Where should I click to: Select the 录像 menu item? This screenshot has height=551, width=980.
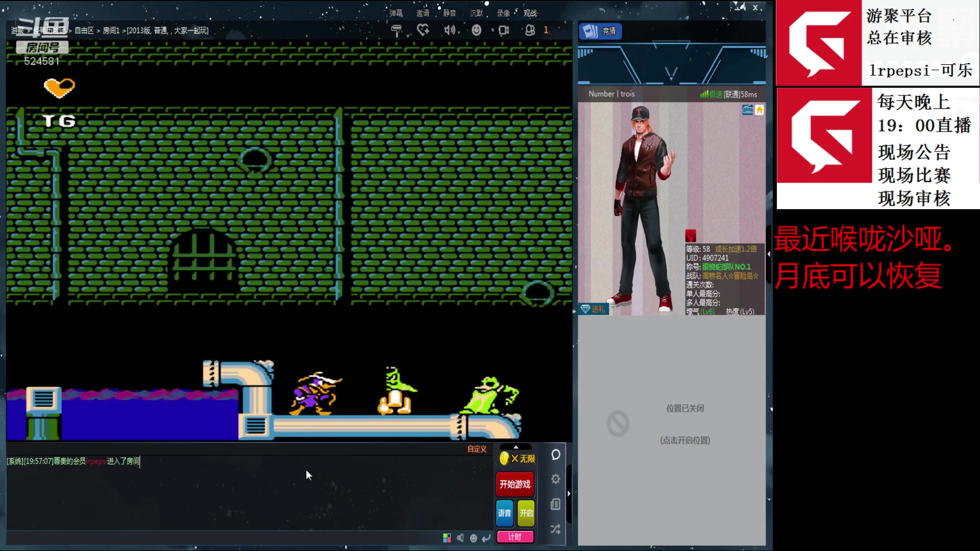point(503,13)
